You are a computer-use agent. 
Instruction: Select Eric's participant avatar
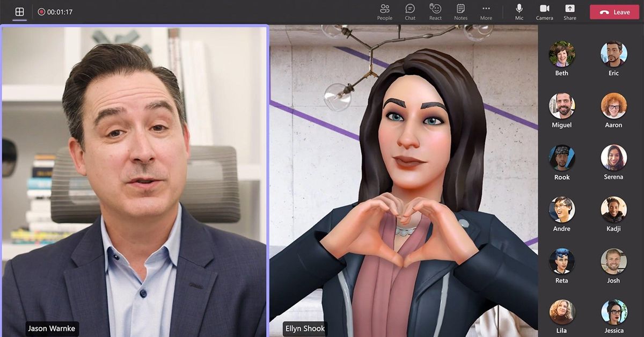click(x=613, y=54)
